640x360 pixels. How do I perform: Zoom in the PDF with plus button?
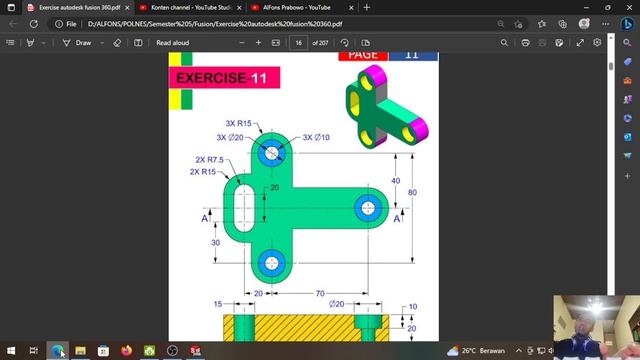point(258,43)
